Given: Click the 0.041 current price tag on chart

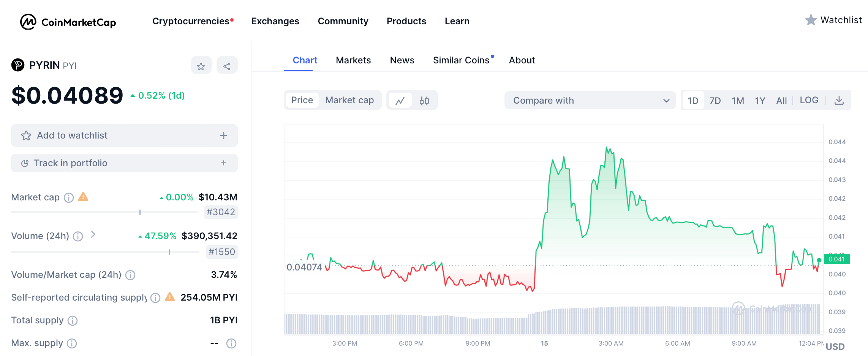Looking at the screenshot, I should [x=836, y=259].
